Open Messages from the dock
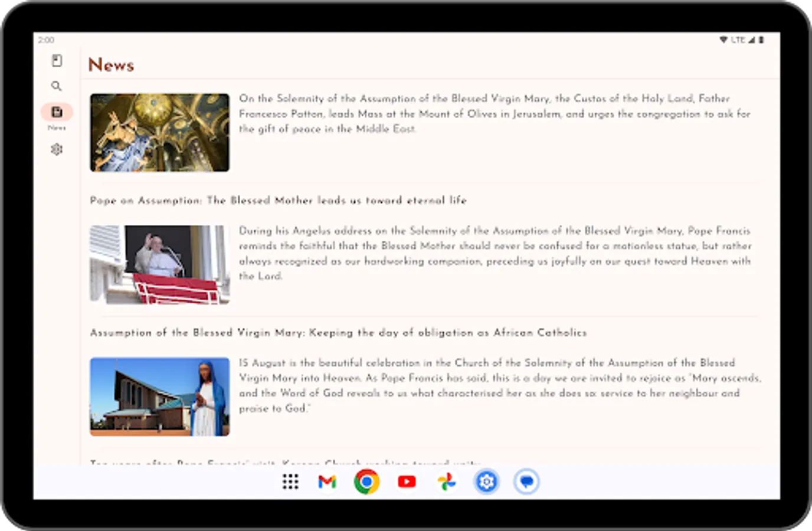This screenshot has width=812, height=531. [526, 482]
